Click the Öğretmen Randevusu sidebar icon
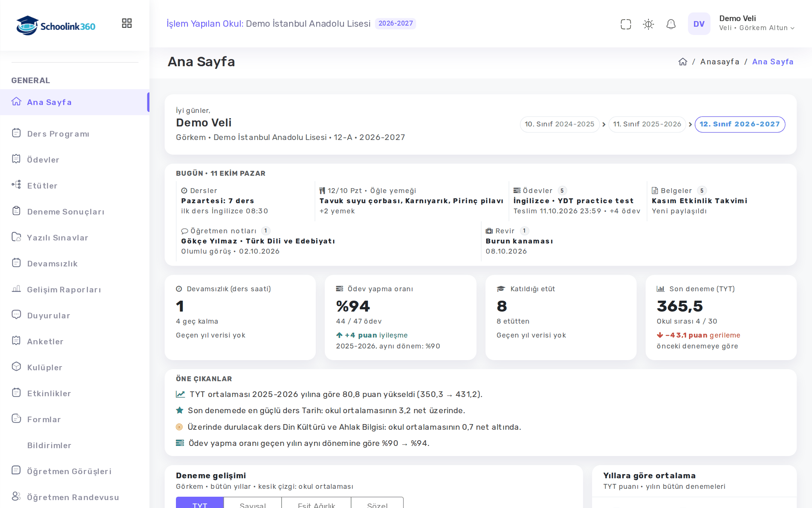Viewport: 812px width, 508px height. point(16,496)
